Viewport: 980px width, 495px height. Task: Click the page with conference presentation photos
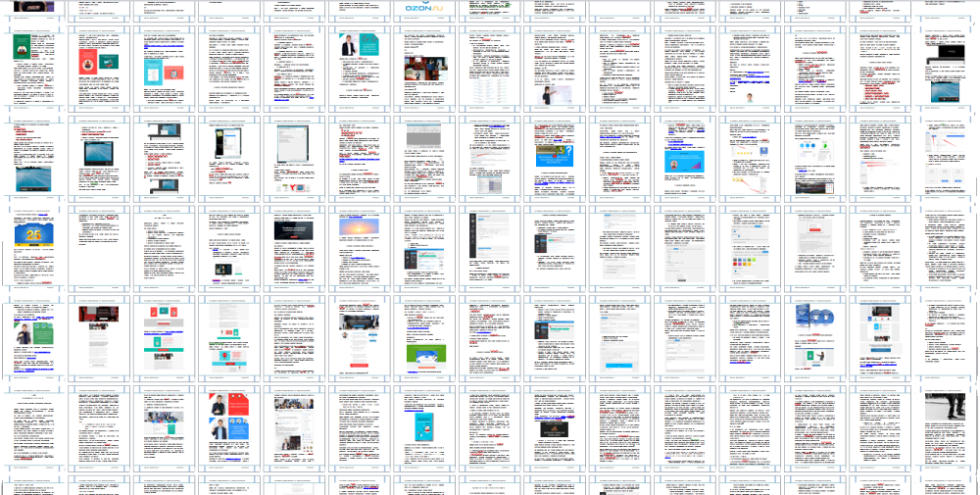coord(423,69)
